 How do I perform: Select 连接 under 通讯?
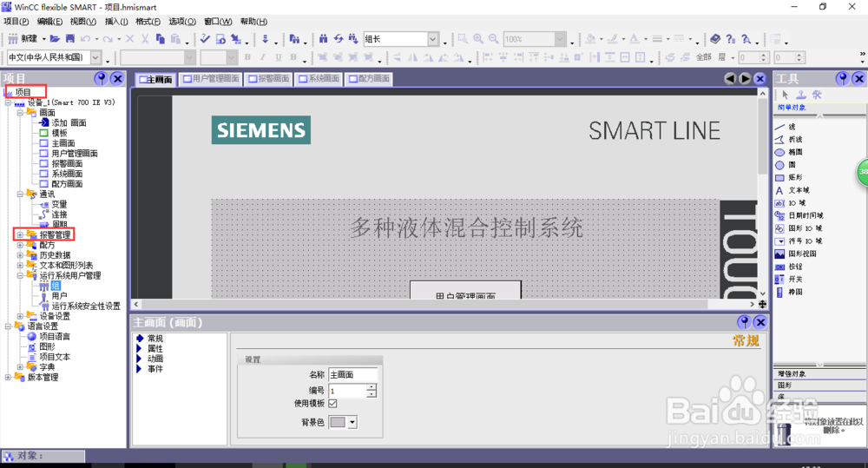point(59,214)
